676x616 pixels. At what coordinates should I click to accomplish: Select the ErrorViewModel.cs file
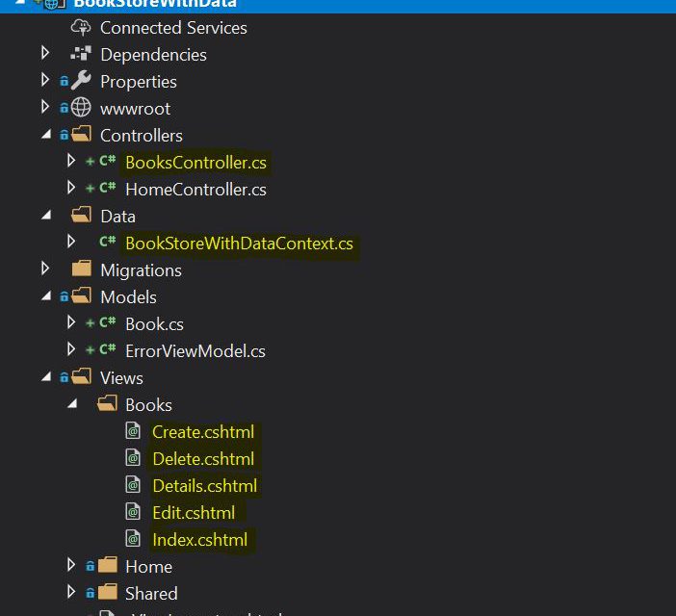195,351
